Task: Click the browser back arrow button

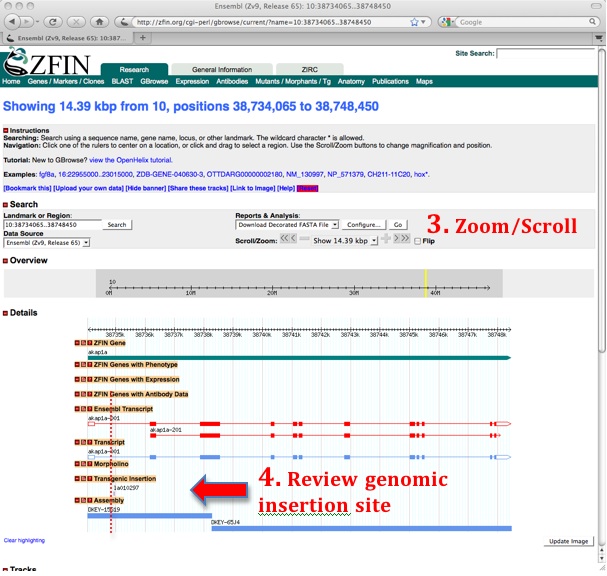Action: [13, 21]
